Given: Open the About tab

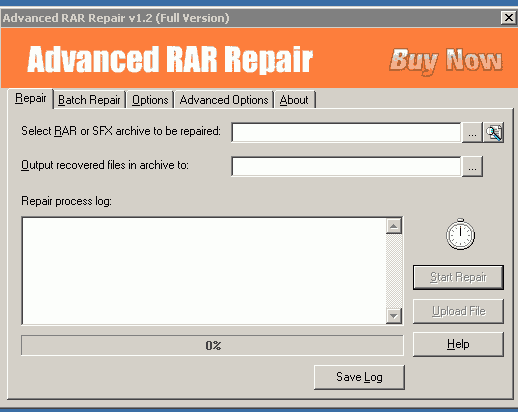Looking at the screenshot, I should click(x=294, y=100).
